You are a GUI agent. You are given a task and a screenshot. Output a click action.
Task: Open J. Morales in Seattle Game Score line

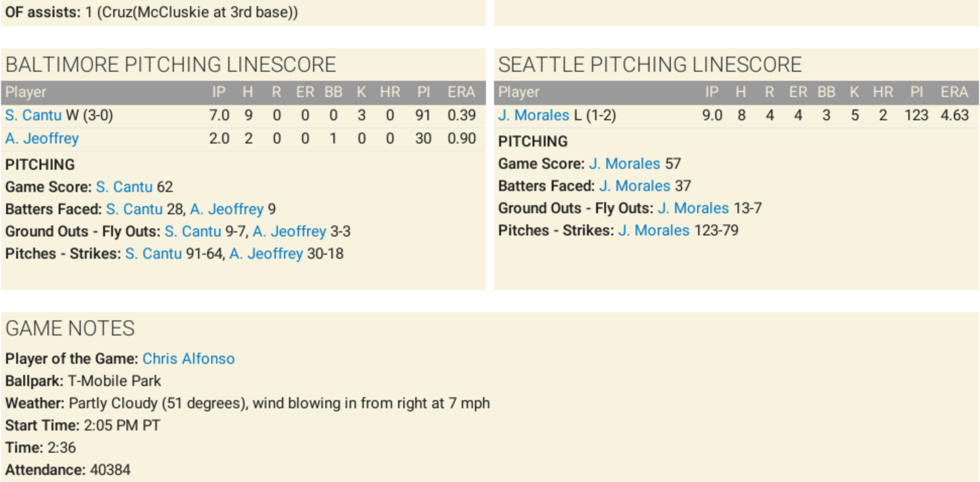(624, 164)
